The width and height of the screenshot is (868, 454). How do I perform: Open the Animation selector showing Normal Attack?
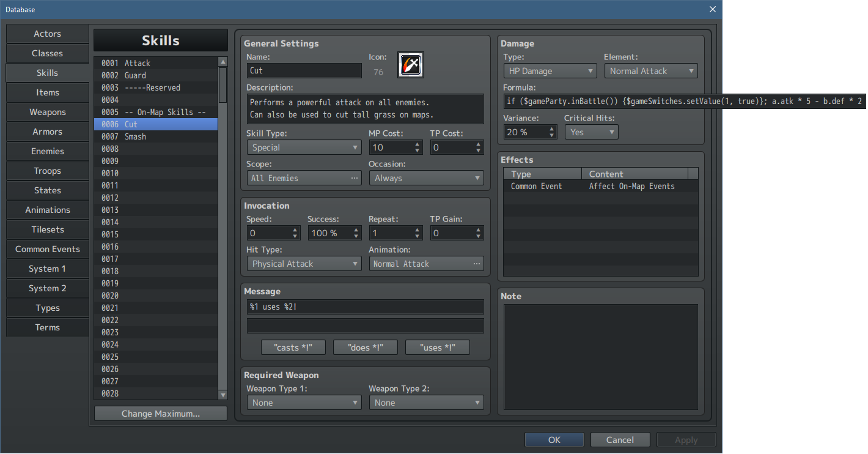point(426,264)
